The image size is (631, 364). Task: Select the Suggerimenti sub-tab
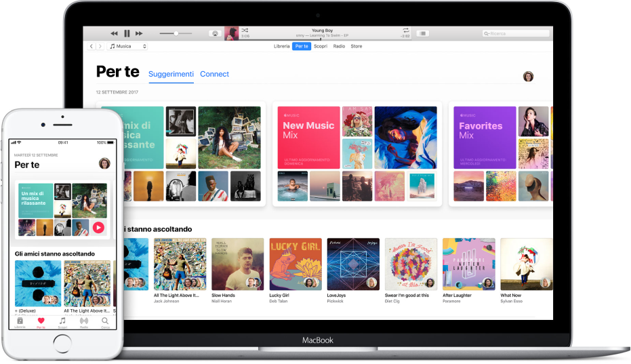171,74
